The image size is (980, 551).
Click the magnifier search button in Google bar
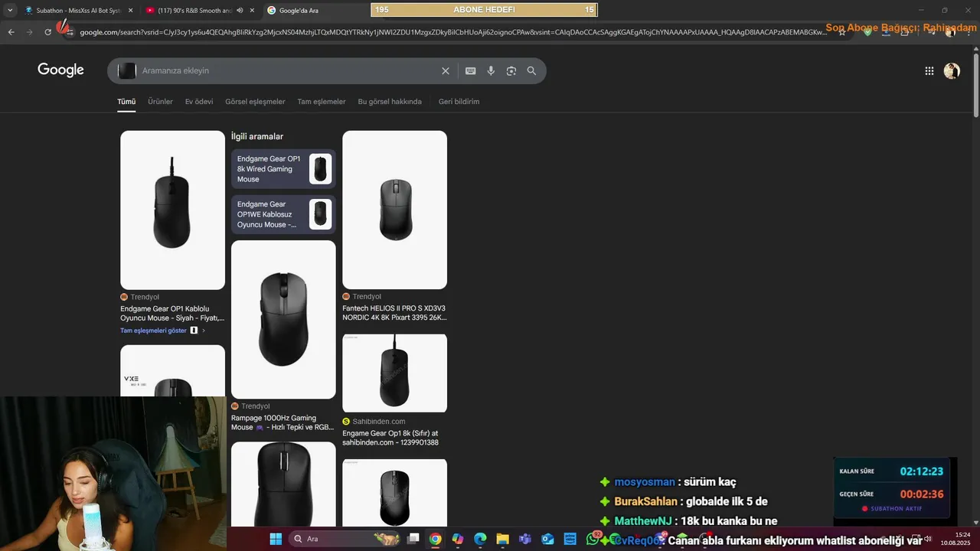point(531,71)
